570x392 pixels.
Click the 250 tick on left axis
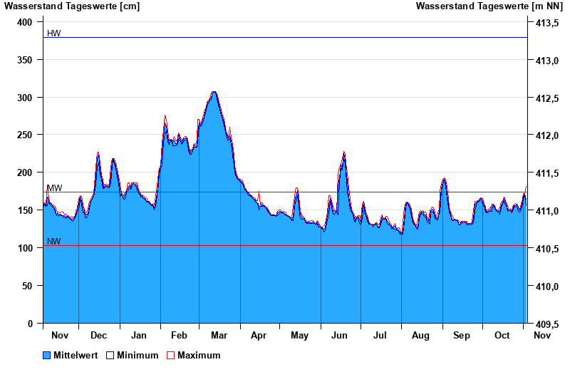click(x=25, y=135)
